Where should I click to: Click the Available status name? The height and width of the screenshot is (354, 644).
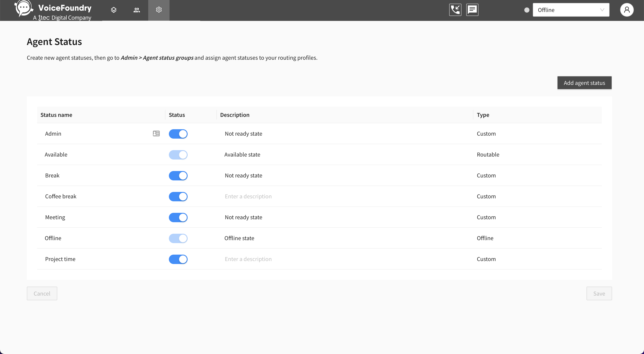(56, 154)
